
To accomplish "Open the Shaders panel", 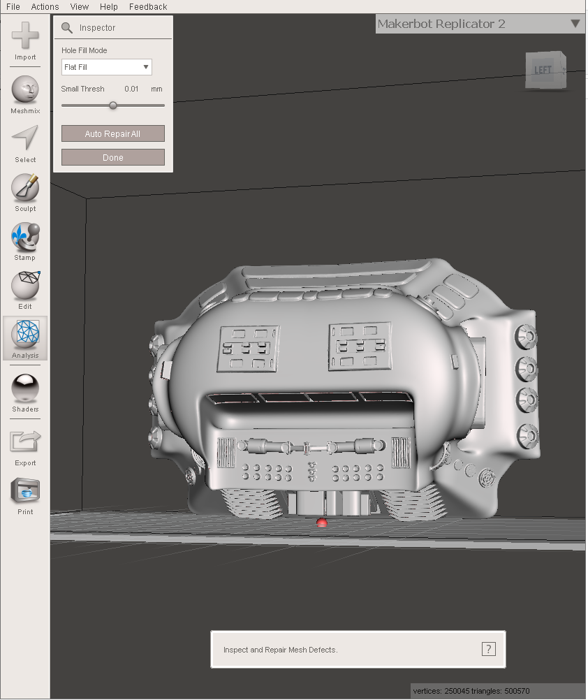I will (25, 393).
